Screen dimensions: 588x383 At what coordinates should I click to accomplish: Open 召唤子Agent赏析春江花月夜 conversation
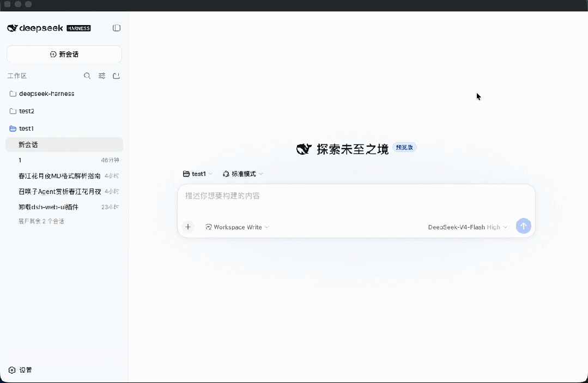point(64,192)
